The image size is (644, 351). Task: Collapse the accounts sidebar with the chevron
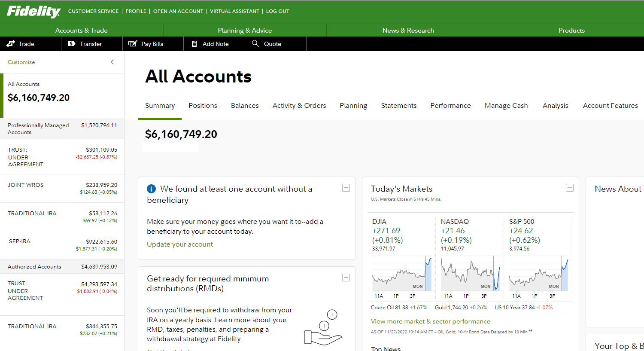coord(112,62)
